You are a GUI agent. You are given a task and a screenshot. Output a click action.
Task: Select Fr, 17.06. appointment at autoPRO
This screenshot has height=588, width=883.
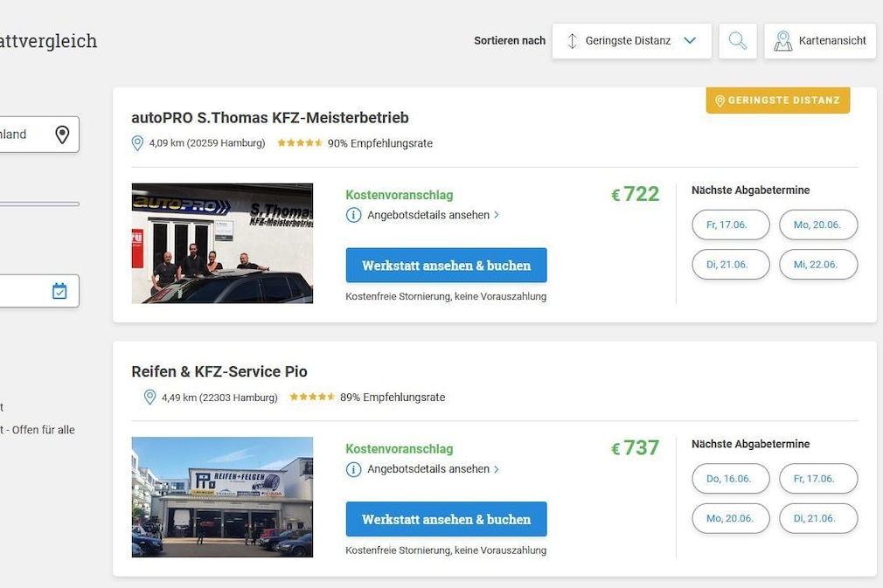click(x=730, y=225)
